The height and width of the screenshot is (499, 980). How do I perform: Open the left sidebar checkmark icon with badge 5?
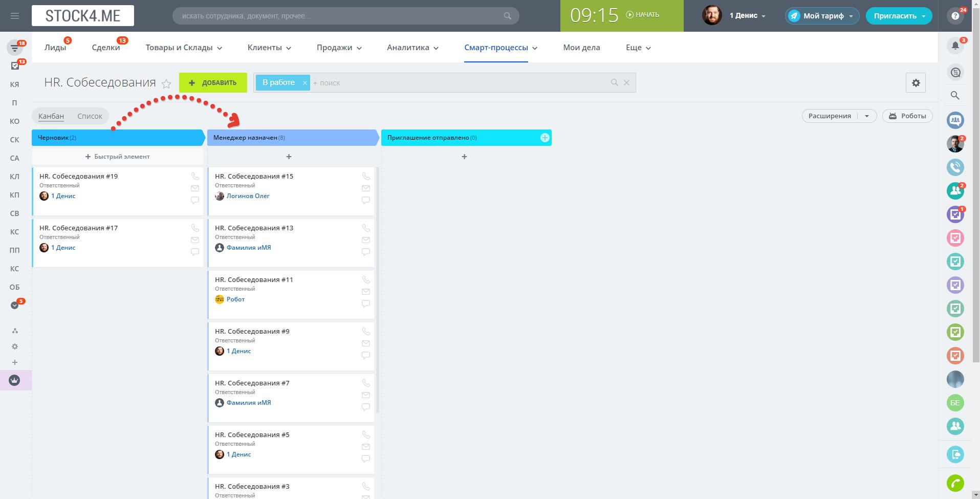pos(15,306)
